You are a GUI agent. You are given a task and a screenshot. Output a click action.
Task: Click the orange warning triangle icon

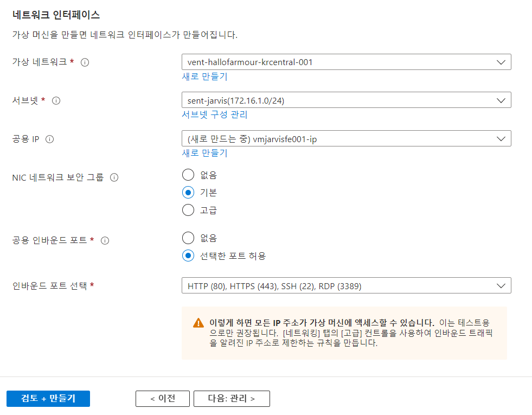coord(198,323)
